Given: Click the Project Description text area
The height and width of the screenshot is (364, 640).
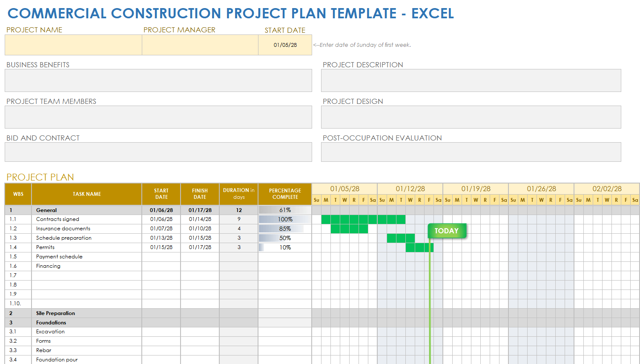Looking at the screenshot, I should [471, 80].
